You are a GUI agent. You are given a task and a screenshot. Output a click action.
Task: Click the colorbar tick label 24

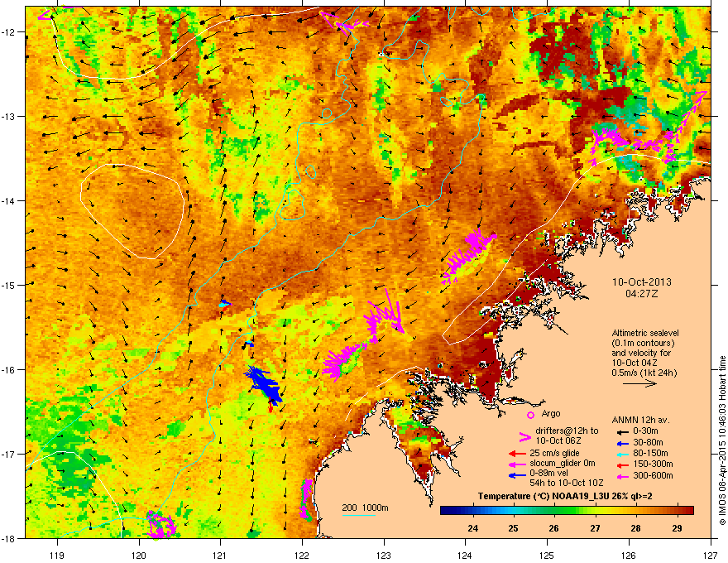473,528
